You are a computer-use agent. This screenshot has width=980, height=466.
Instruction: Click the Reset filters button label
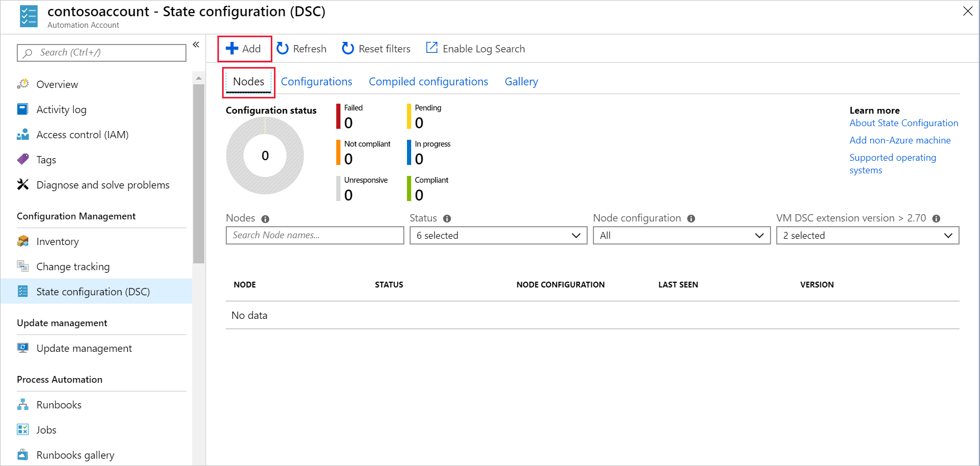[x=384, y=49]
